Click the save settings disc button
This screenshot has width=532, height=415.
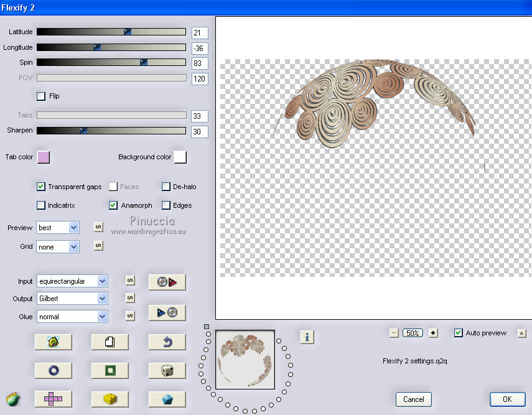[x=167, y=312]
